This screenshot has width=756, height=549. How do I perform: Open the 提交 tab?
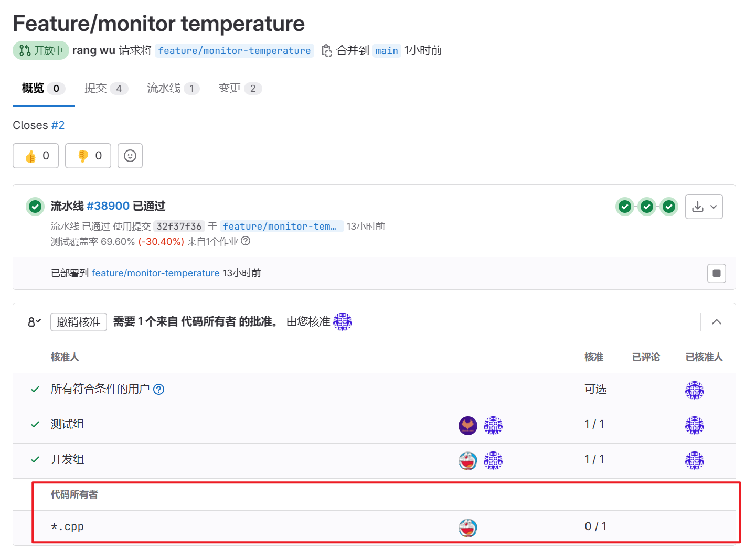pyautogui.click(x=95, y=88)
